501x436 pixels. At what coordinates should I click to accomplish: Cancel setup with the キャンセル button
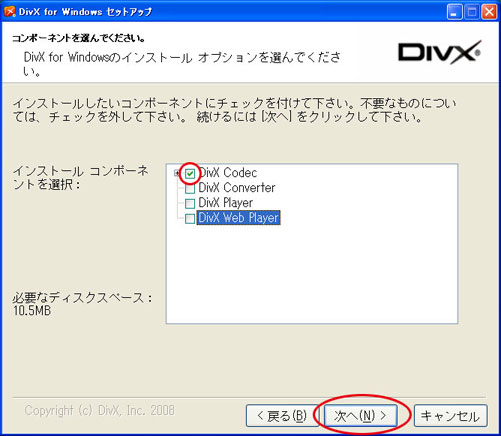(x=450, y=416)
